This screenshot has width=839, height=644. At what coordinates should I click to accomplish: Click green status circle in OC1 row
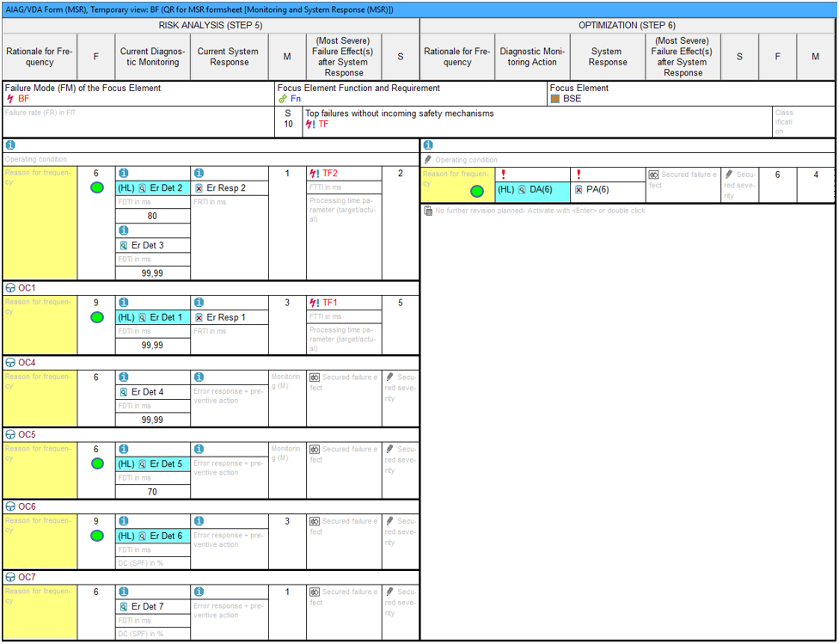point(97,317)
